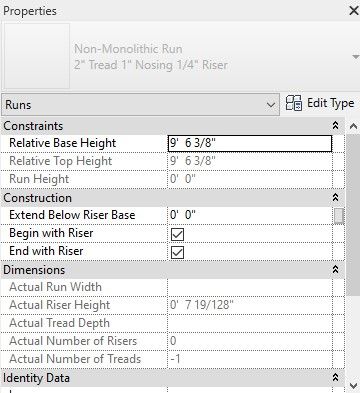Click the End with Riser label

46,251
